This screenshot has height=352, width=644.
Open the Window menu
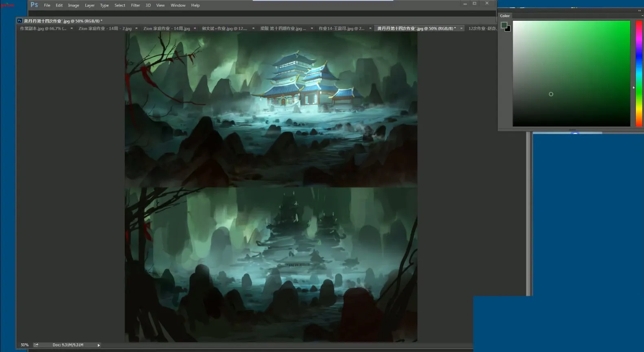click(x=178, y=5)
